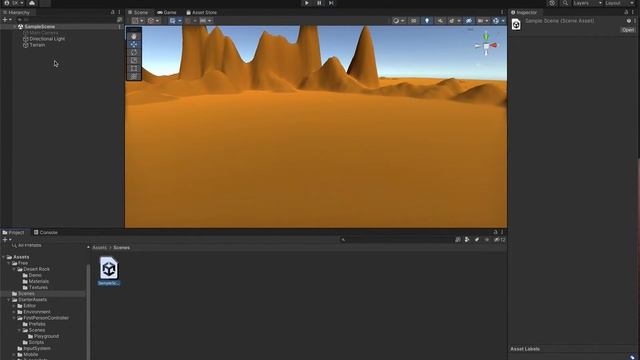The height and width of the screenshot is (360, 640).
Task: Open the Hierarchy create plus dropdown
Action: point(7,20)
